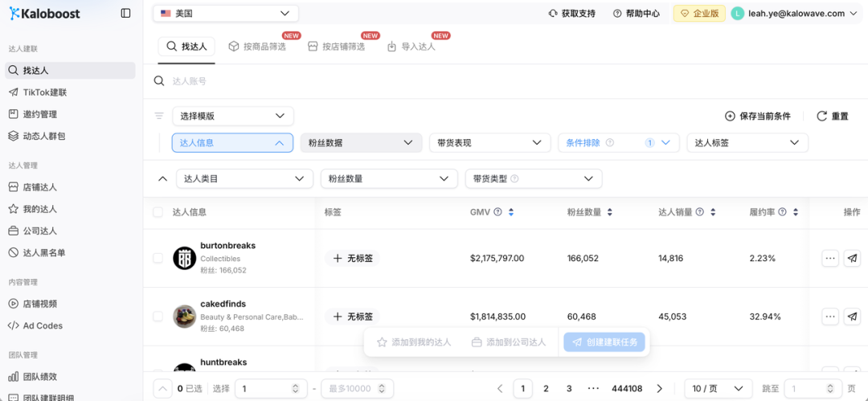Jump to last page 444108
This screenshot has width=868, height=401.
627,389
